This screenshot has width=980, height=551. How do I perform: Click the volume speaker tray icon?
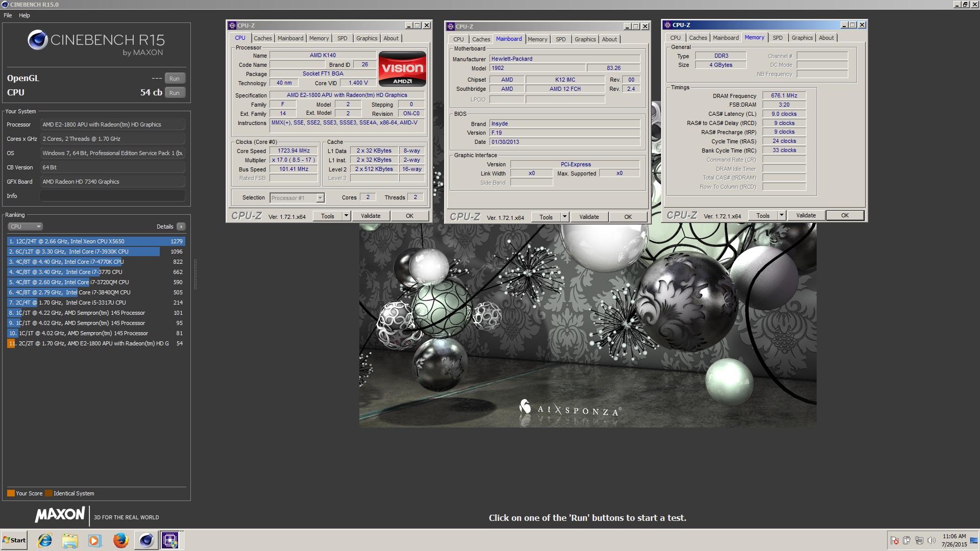pyautogui.click(x=931, y=540)
